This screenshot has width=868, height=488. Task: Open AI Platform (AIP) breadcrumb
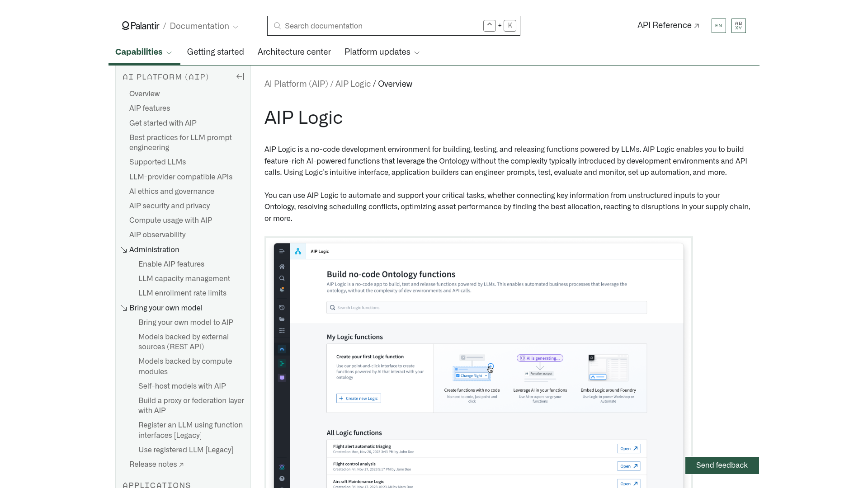(x=296, y=84)
